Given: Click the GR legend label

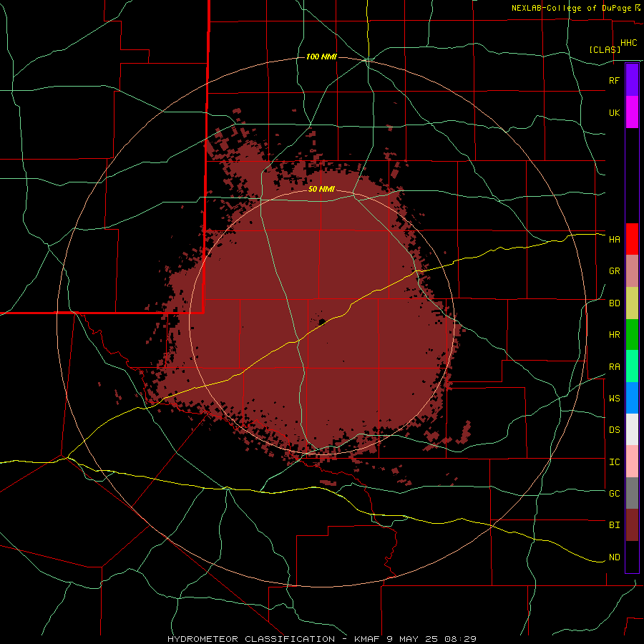Looking at the screenshot, I should coord(614,271).
